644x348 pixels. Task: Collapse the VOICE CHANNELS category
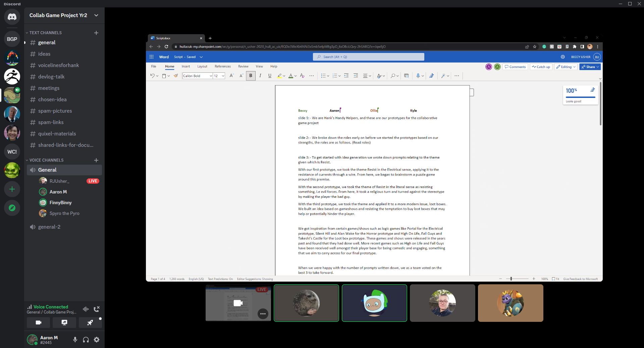(x=46, y=160)
